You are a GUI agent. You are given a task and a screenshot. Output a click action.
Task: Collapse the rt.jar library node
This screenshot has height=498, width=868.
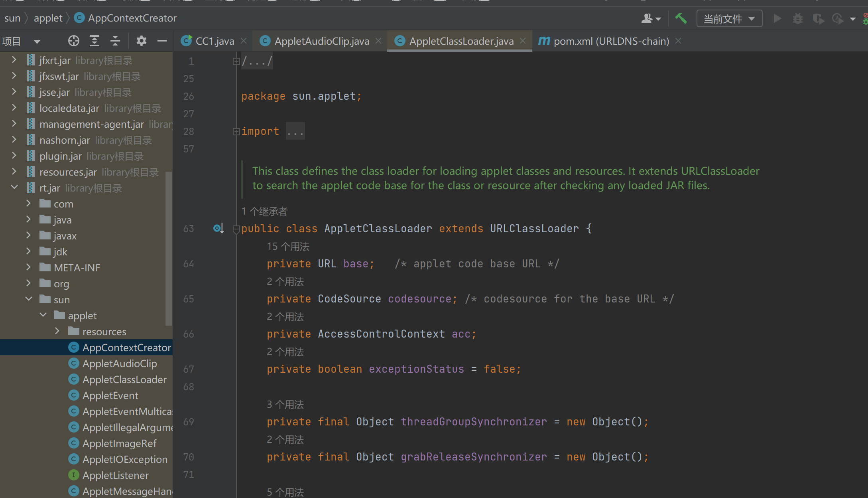coord(14,187)
